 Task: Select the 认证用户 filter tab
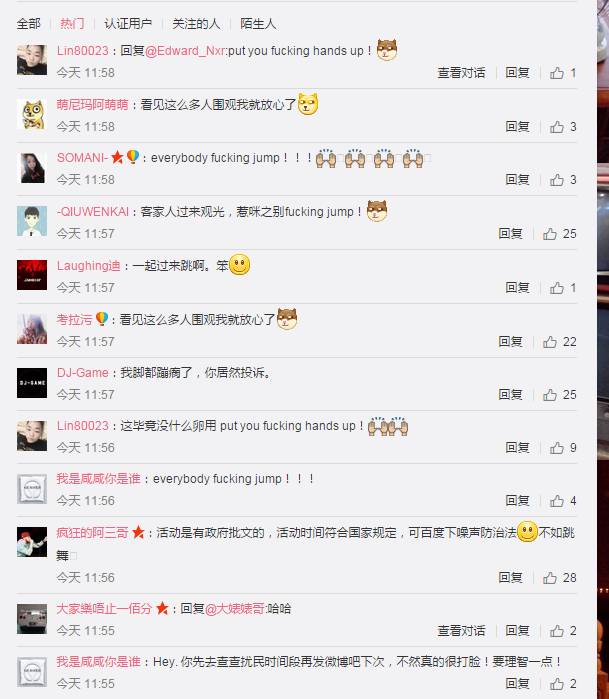(128, 24)
